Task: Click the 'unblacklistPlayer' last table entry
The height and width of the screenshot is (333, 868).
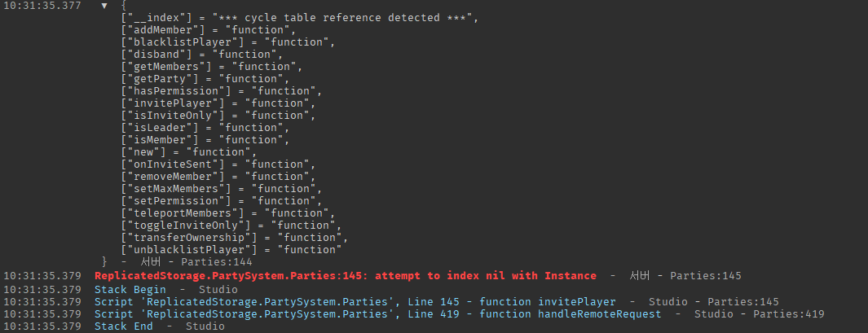Action: (231, 250)
